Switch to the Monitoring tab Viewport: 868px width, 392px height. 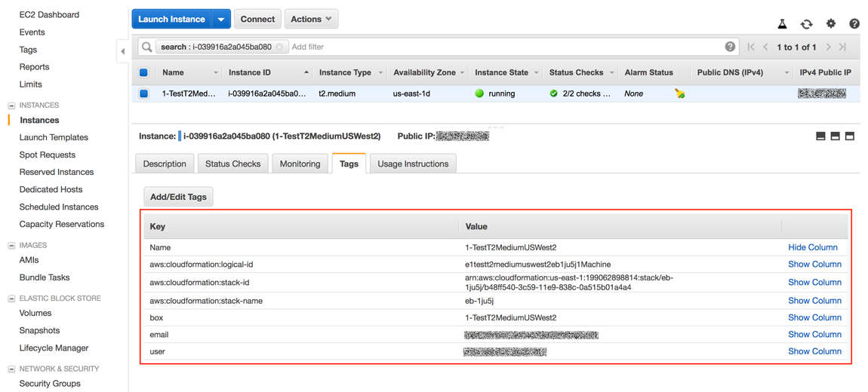pyautogui.click(x=300, y=164)
